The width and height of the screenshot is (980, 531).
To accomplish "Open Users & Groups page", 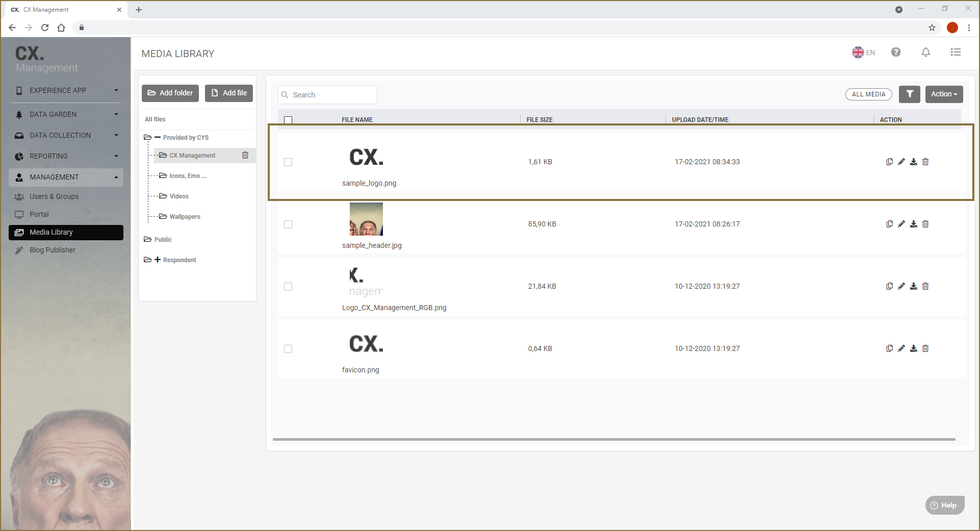I will 54,196.
